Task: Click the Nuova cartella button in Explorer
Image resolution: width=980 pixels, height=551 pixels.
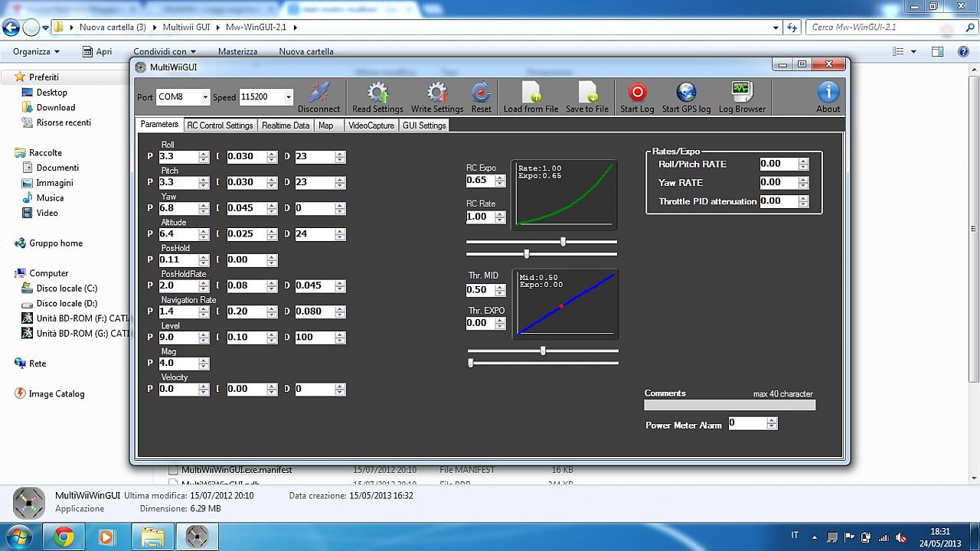Action: (306, 51)
